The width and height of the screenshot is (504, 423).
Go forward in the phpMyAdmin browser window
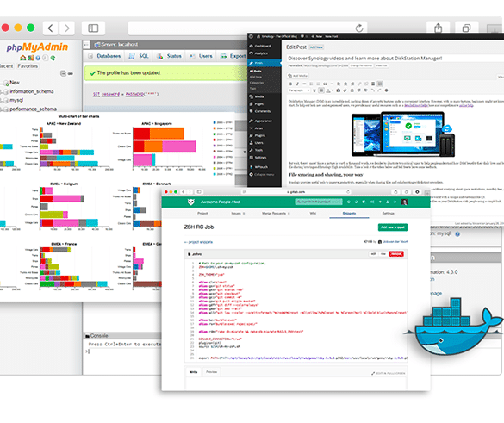(67, 28)
